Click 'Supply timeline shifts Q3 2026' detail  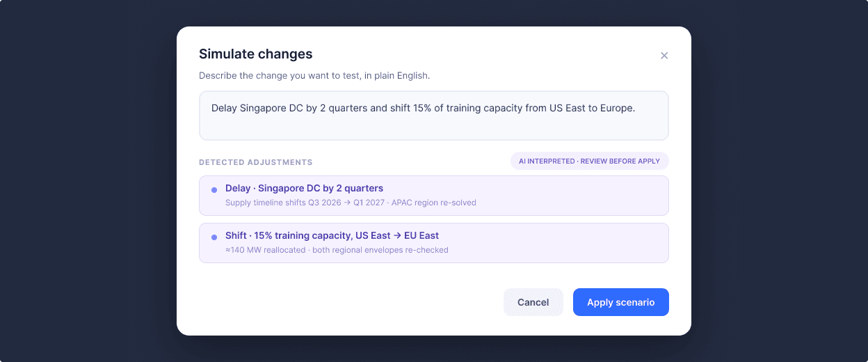282,203
